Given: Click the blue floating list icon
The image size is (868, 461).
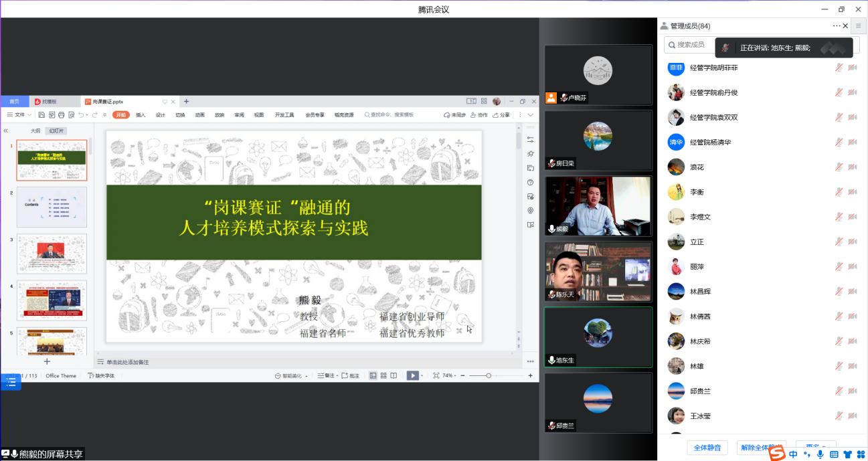Looking at the screenshot, I should (x=10, y=381).
